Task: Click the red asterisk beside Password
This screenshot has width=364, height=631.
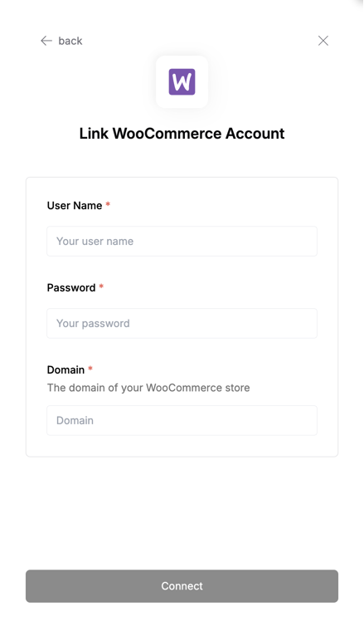Action: (x=101, y=286)
